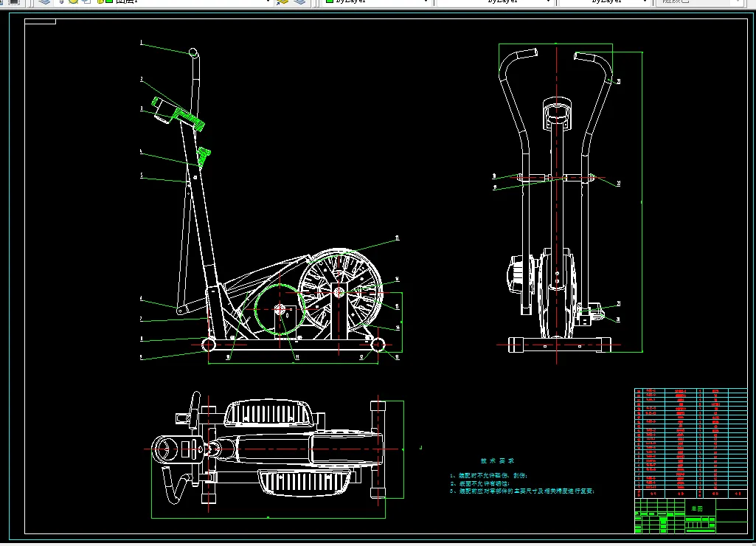Open the Layer Properties Manager icon
756x546 pixels.
click(44, 2)
